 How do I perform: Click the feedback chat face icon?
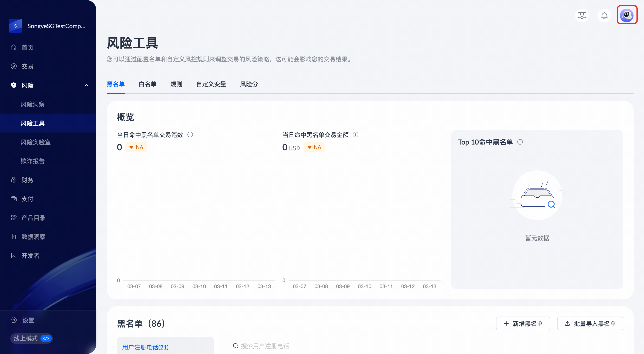tap(582, 15)
